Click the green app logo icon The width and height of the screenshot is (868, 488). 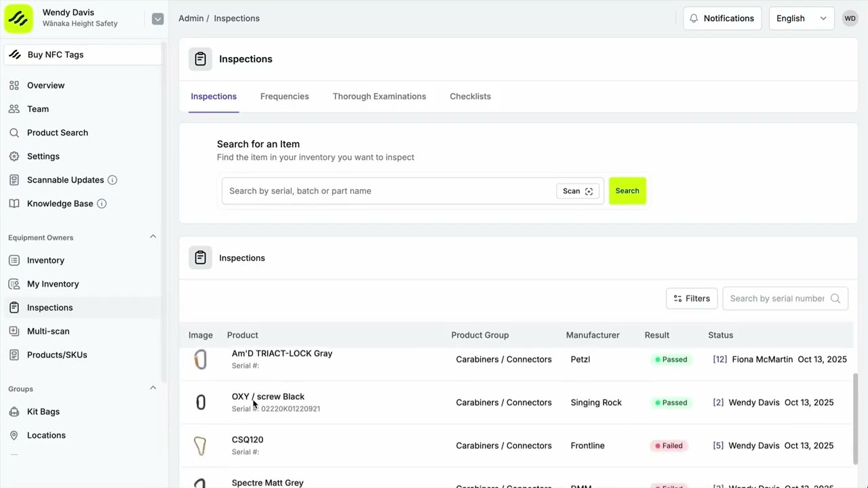[18, 18]
